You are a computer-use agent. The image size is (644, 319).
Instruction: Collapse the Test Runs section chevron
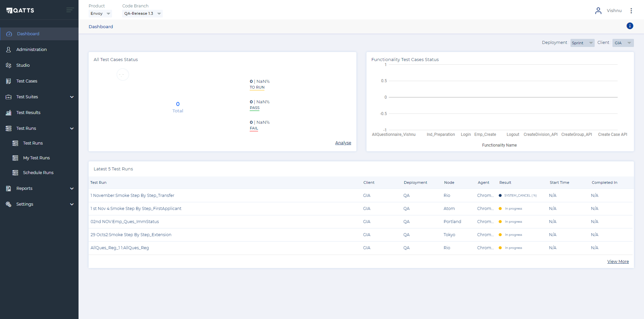pyautogui.click(x=72, y=128)
